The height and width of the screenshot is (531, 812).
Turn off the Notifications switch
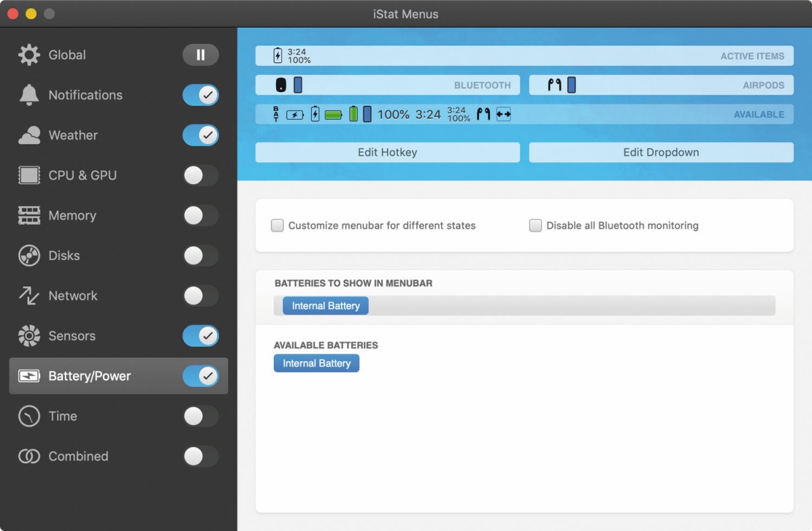[x=200, y=95]
